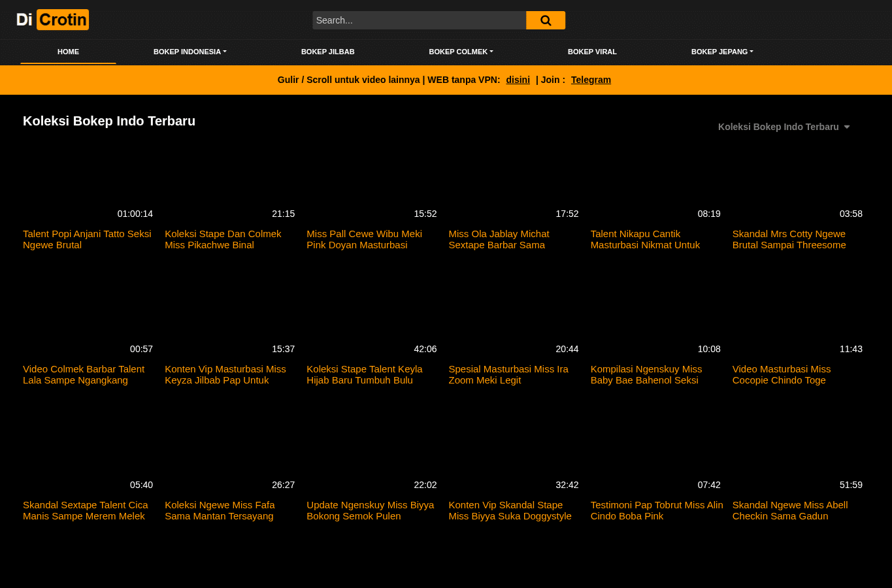The width and height of the screenshot is (892, 588).
Task: Open the HOME navigation tab
Action: [x=68, y=52]
